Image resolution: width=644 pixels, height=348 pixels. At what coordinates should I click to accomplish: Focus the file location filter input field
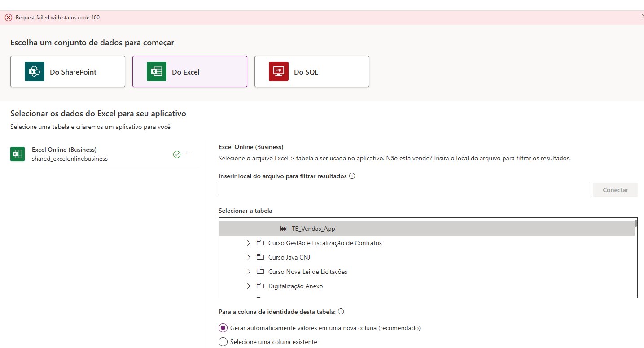coord(404,190)
